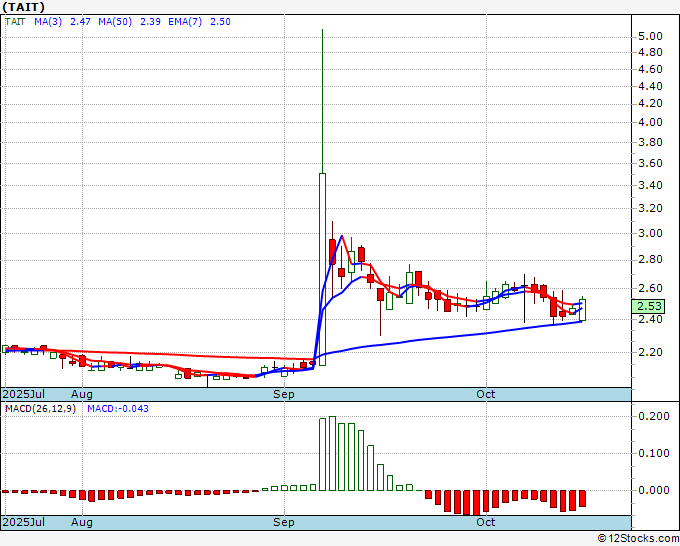Click the MACD:-0.043 value

pos(118,409)
